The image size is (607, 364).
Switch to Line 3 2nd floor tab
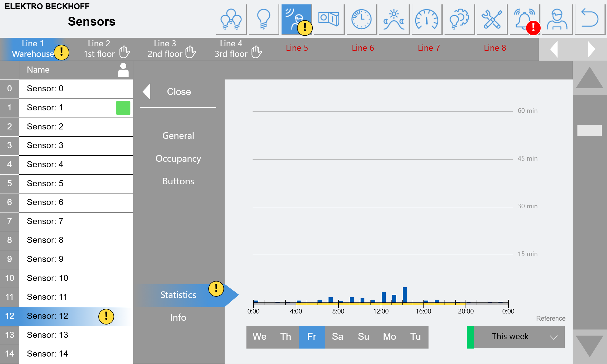pos(165,49)
